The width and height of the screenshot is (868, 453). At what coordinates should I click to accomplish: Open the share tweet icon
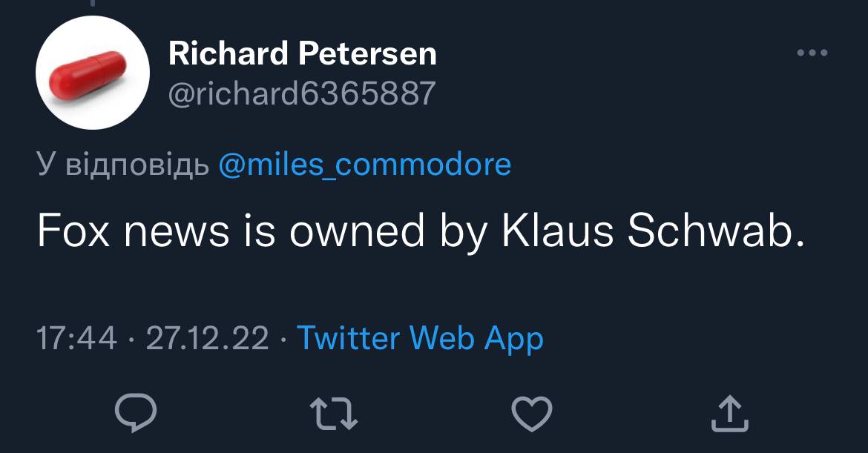click(x=726, y=413)
